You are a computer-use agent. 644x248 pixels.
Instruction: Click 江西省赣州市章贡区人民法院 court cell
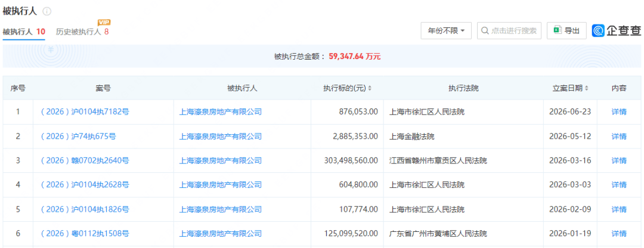click(438, 160)
